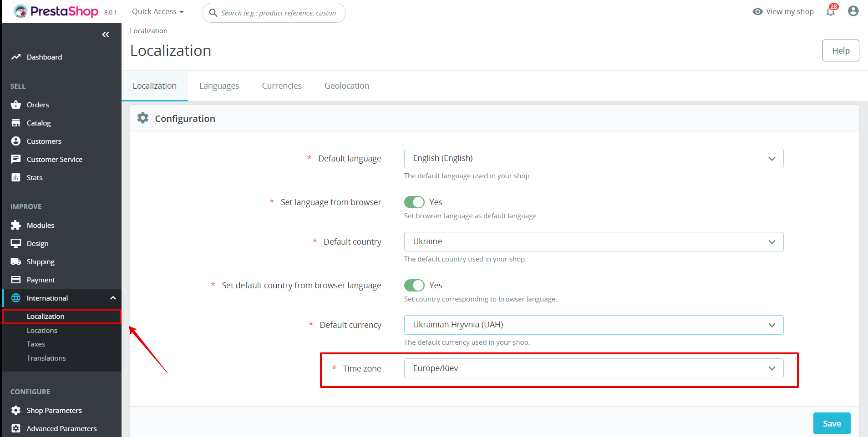This screenshot has height=437, width=868.
Task: Open the Shipping menu label
Action: click(41, 261)
